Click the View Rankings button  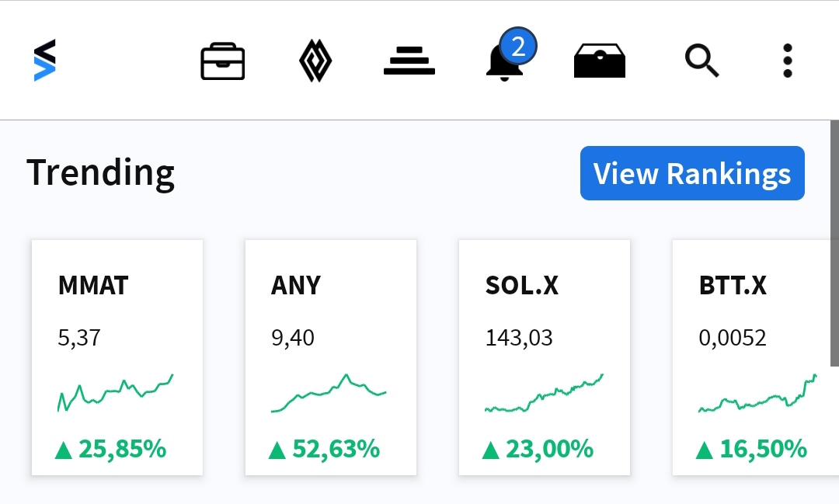(x=692, y=173)
